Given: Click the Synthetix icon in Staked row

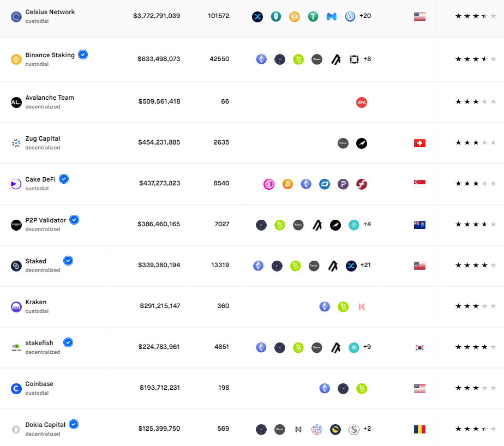Looking at the screenshot, I should point(351,266).
